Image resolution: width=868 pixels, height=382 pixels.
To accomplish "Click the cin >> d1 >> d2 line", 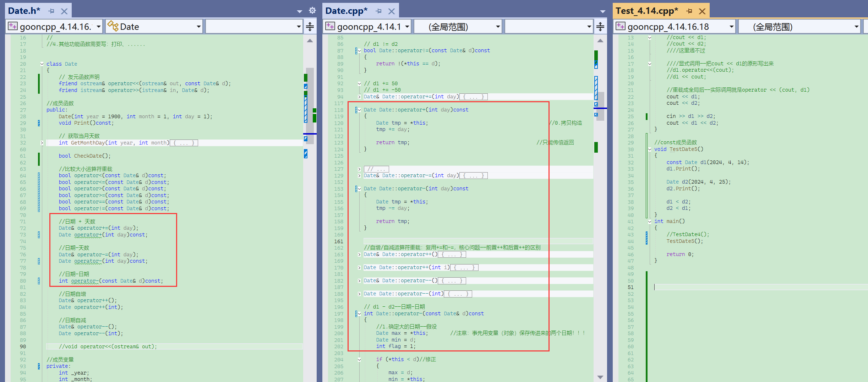I will [691, 116].
